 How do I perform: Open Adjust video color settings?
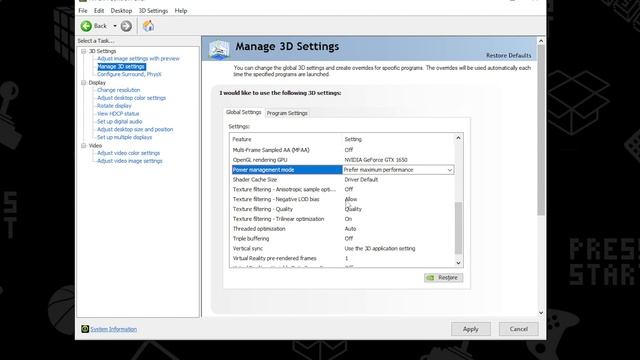pyautogui.click(x=128, y=153)
